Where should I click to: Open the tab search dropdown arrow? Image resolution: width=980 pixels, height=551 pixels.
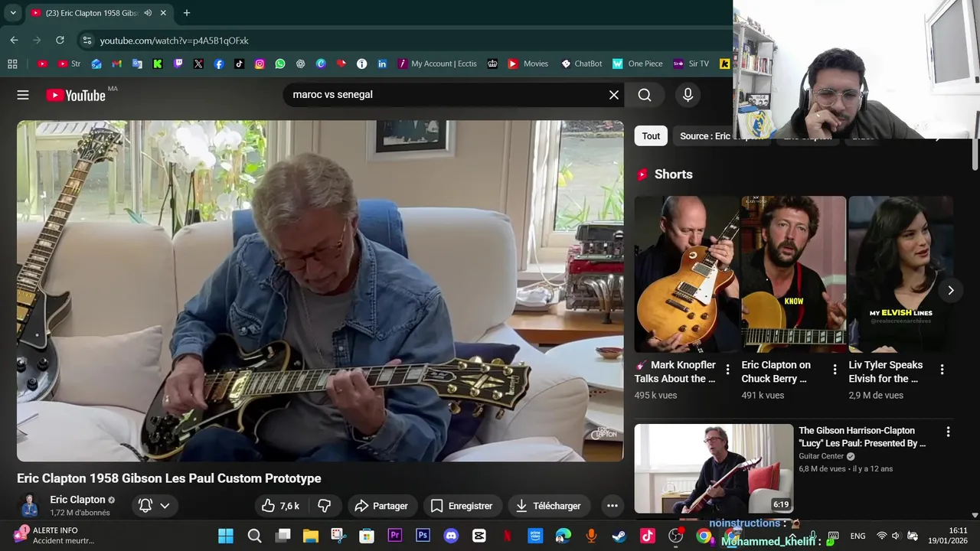(13, 13)
